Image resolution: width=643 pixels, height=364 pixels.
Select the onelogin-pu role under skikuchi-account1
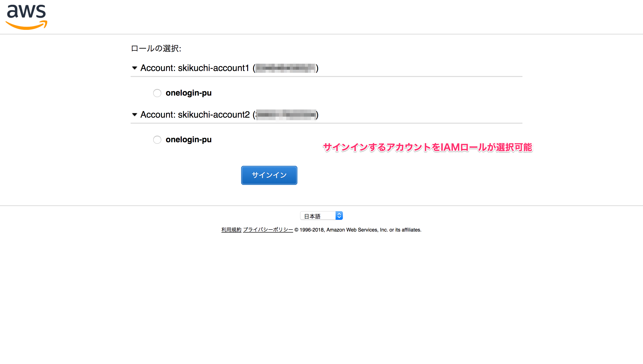[157, 93]
